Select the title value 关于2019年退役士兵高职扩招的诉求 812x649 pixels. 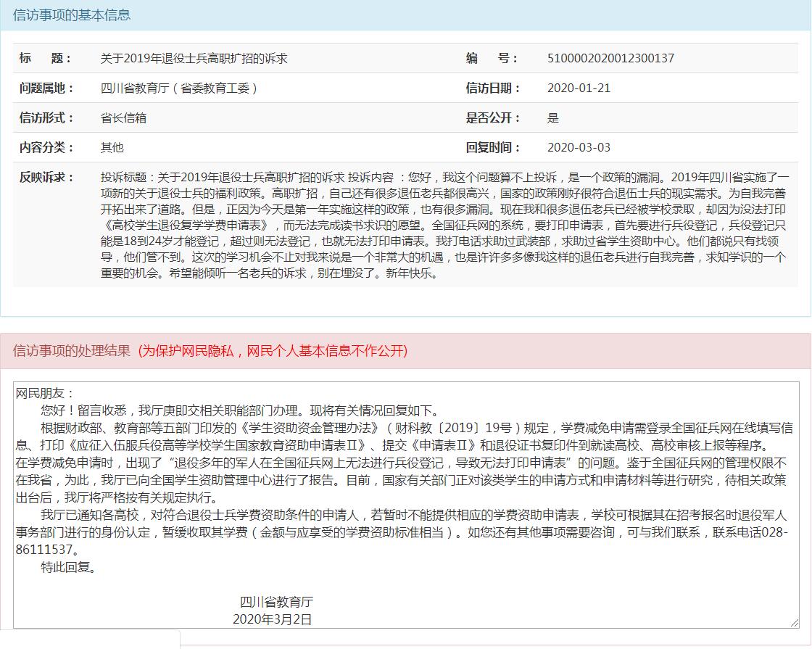(x=194, y=58)
